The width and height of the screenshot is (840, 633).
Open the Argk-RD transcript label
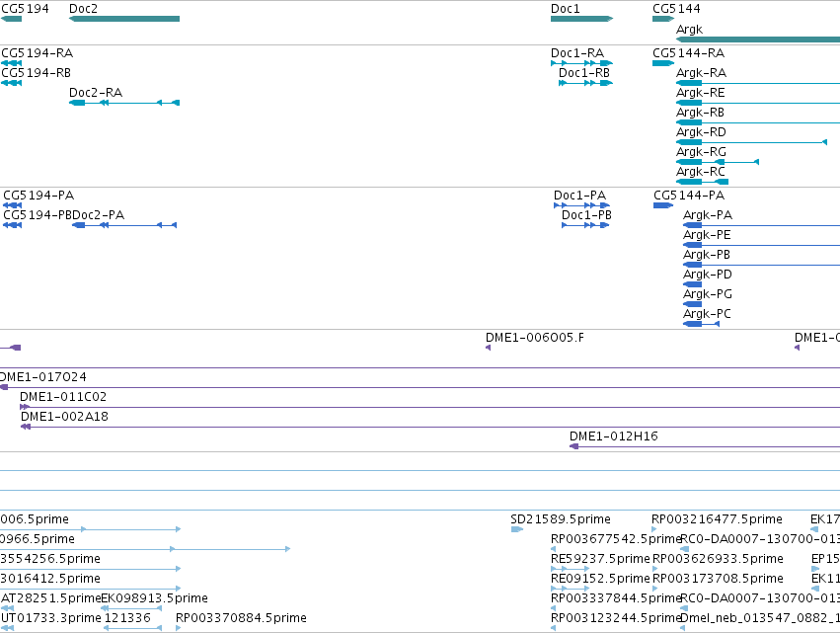tap(701, 132)
